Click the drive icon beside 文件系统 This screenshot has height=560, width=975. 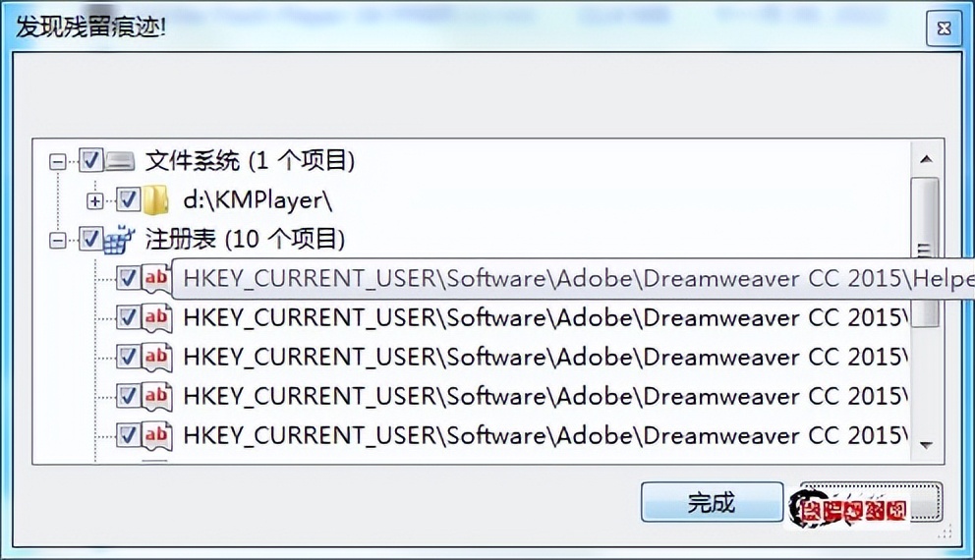tap(120, 161)
